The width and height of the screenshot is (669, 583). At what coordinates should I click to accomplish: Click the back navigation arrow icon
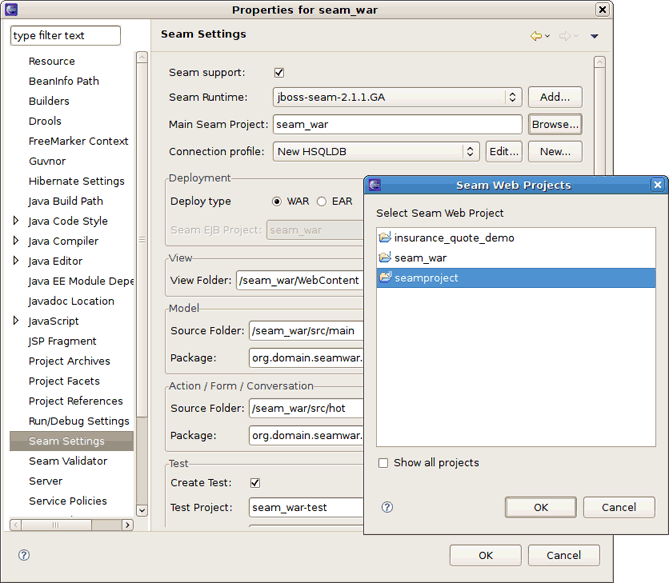[537, 36]
